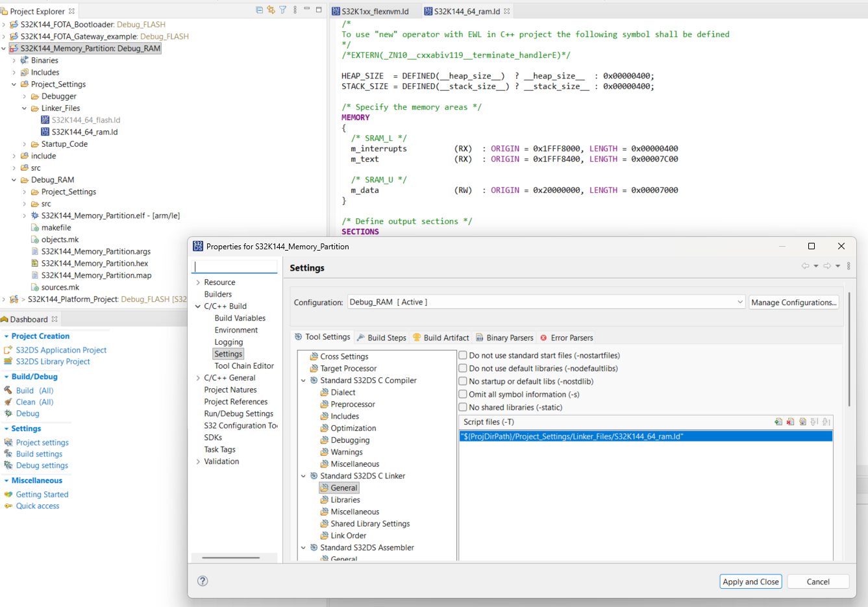868x607 pixels.
Task: Collapse all projects in Project Explorer
Action: pyautogui.click(x=259, y=9)
